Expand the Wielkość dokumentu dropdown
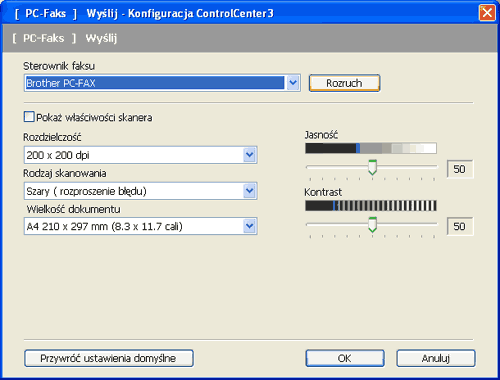This screenshot has width=500, height=380. click(x=249, y=226)
